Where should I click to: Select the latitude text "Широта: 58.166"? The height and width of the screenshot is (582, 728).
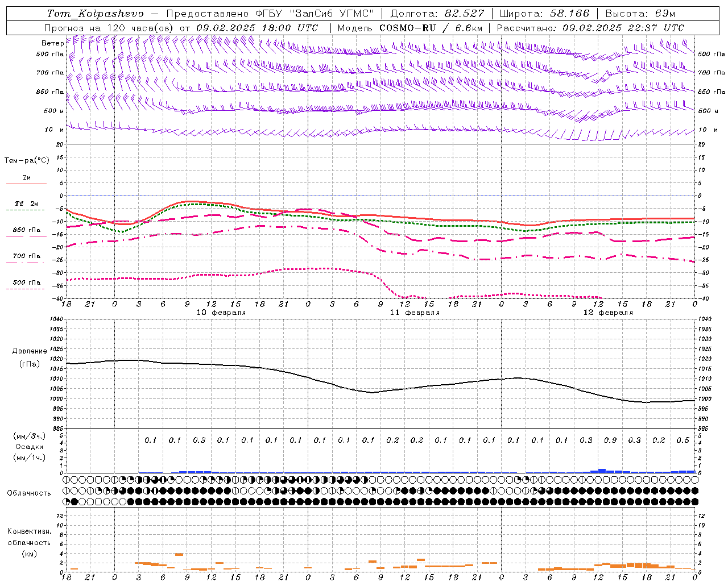[545, 14]
